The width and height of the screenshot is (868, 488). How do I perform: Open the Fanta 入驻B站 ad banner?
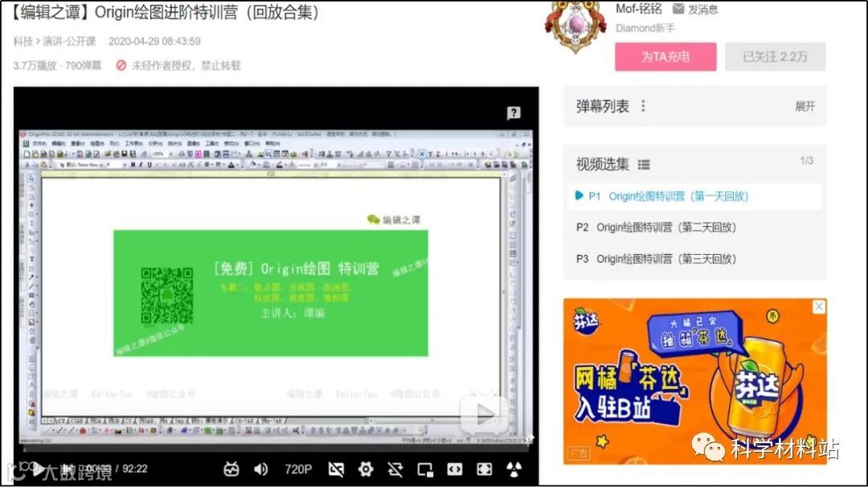tap(694, 381)
